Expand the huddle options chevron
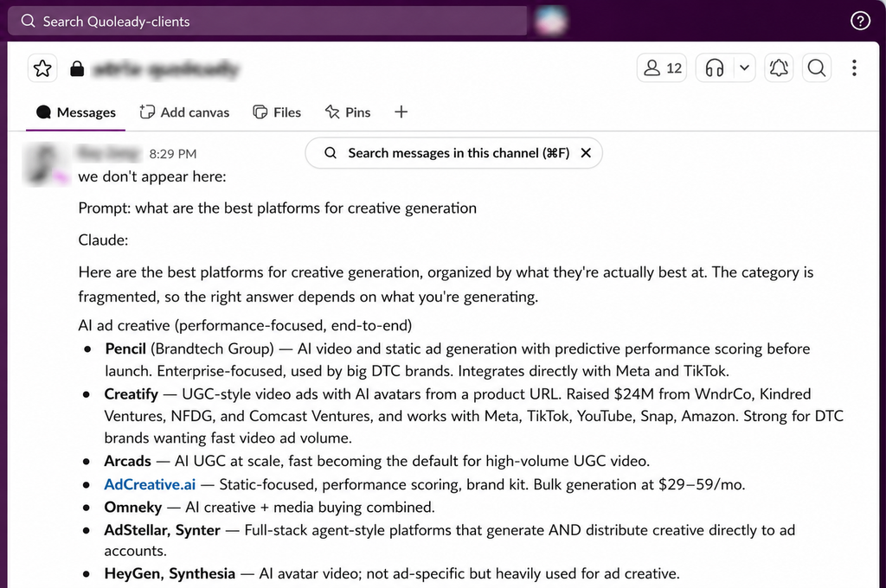The image size is (886, 588). (744, 67)
